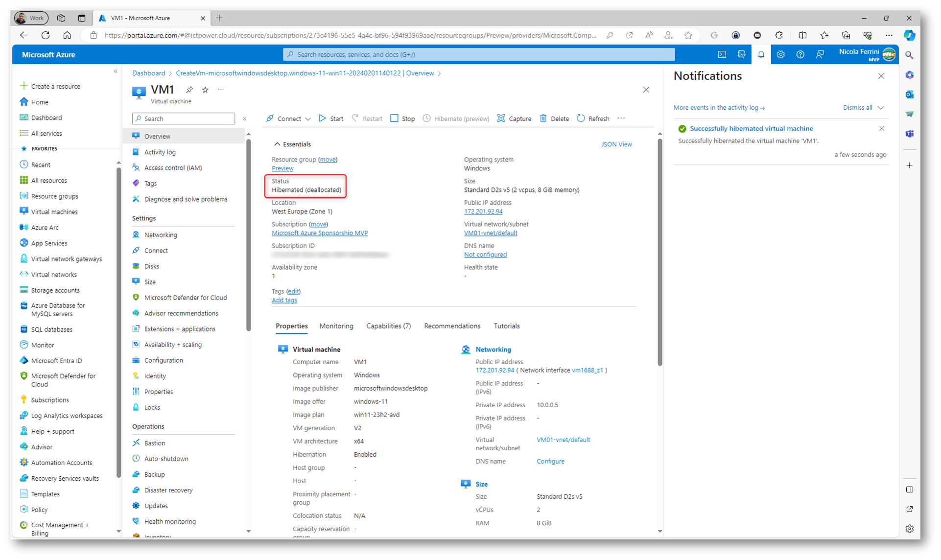Open the Recommendations tab

click(x=452, y=326)
